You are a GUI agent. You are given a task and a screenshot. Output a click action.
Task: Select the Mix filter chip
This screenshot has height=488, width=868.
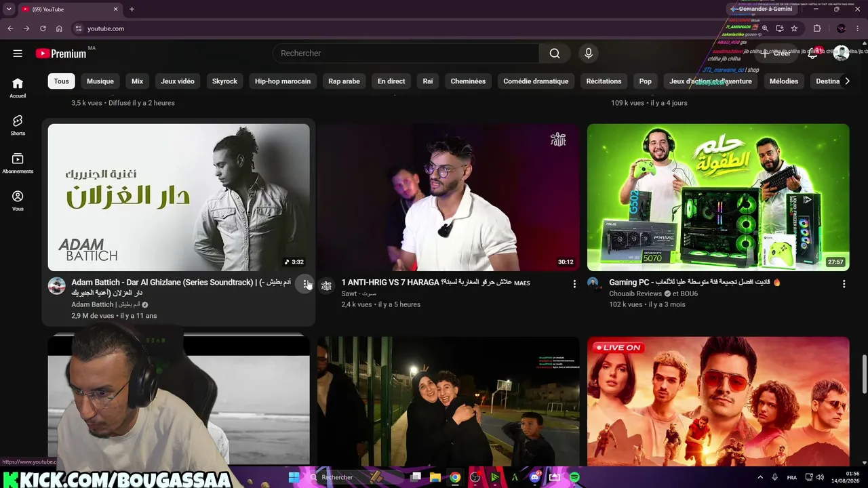137,81
